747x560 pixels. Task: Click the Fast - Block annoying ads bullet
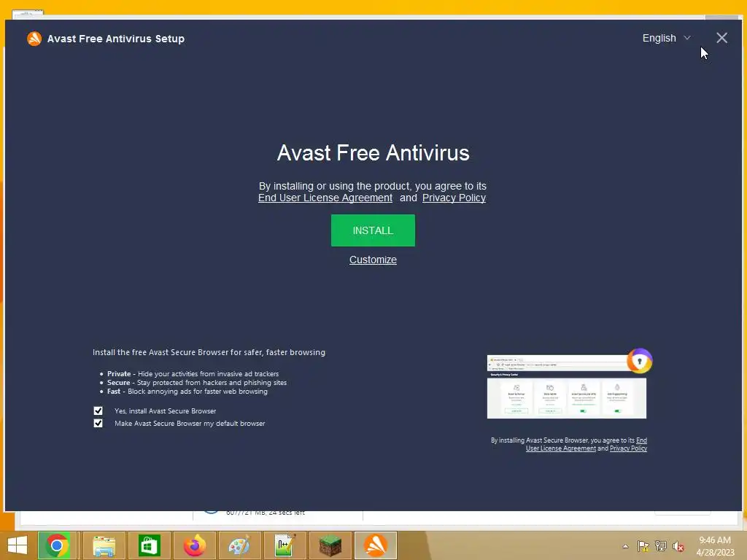pyautogui.click(x=187, y=392)
